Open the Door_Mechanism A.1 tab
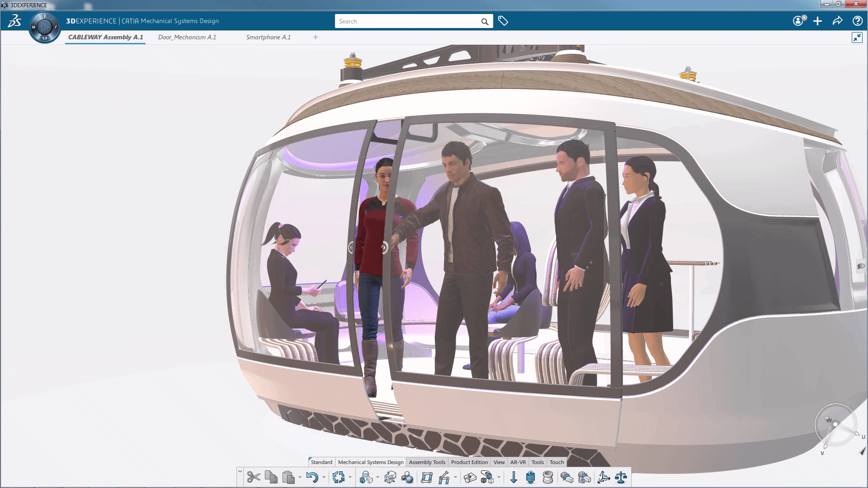 click(187, 37)
